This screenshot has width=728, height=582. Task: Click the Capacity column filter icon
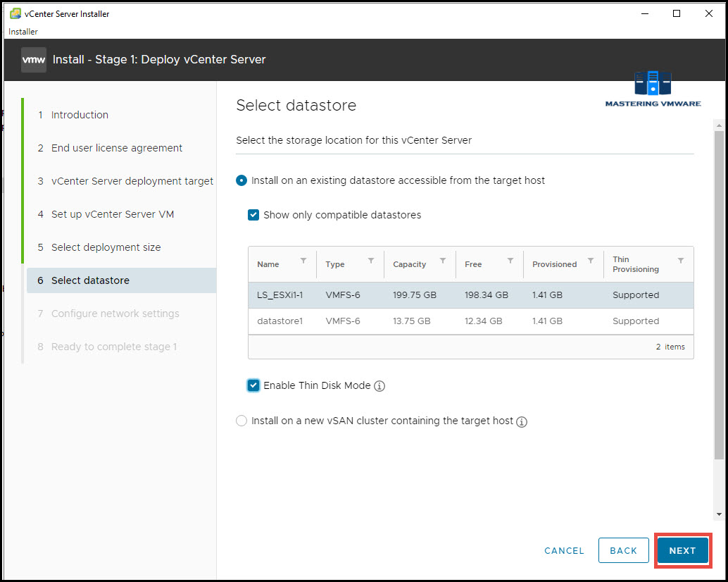click(443, 261)
